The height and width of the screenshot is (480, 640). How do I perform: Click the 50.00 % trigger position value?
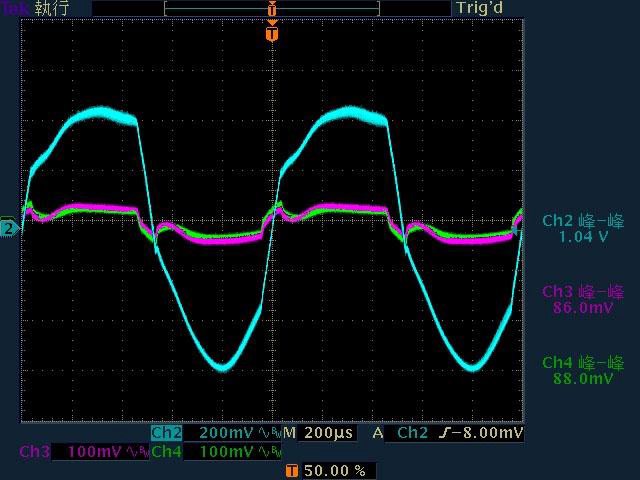click(334, 470)
